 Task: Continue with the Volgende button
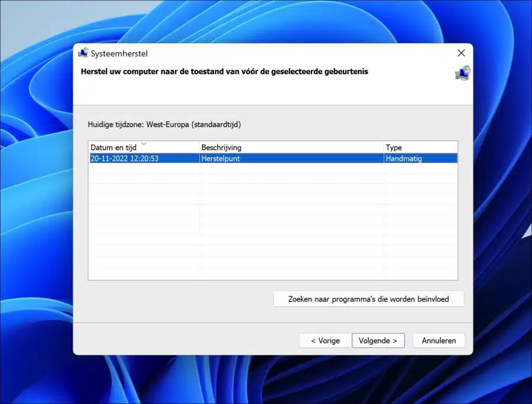click(x=378, y=341)
